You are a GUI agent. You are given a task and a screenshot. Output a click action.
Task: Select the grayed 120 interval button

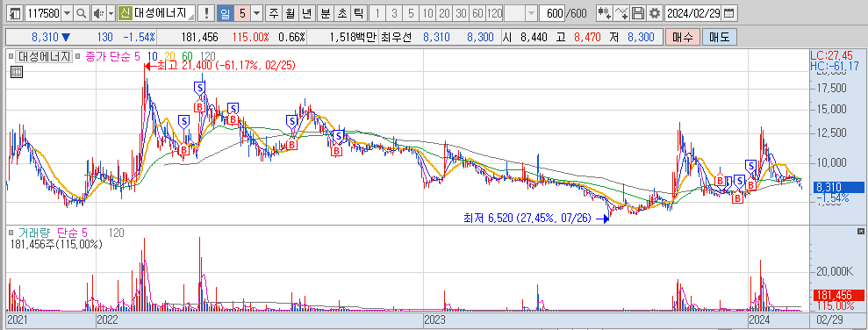tap(495, 13)
